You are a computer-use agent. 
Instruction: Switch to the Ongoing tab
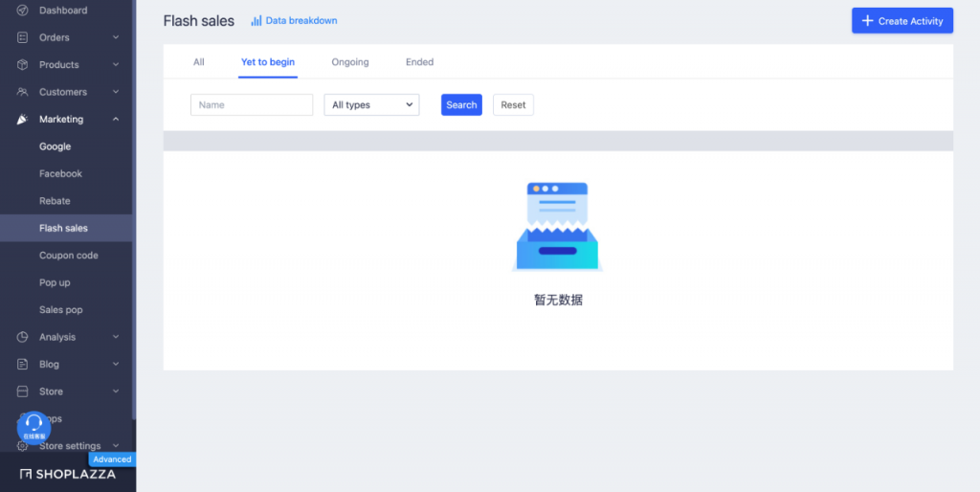pos(350,62)
